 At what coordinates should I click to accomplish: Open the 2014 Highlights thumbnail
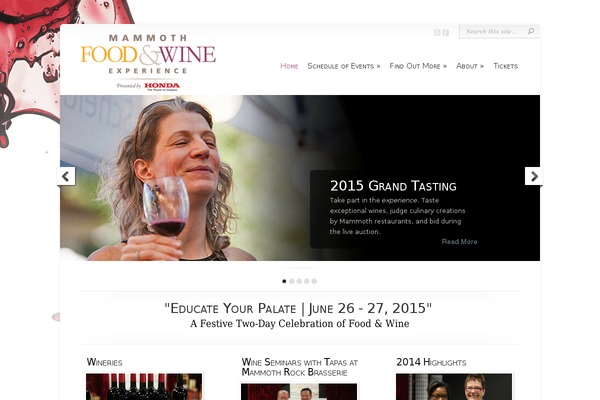coord(454,387)
